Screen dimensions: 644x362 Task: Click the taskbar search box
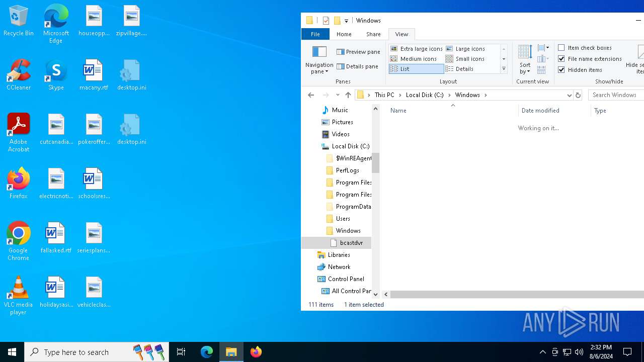click(97, 352)
